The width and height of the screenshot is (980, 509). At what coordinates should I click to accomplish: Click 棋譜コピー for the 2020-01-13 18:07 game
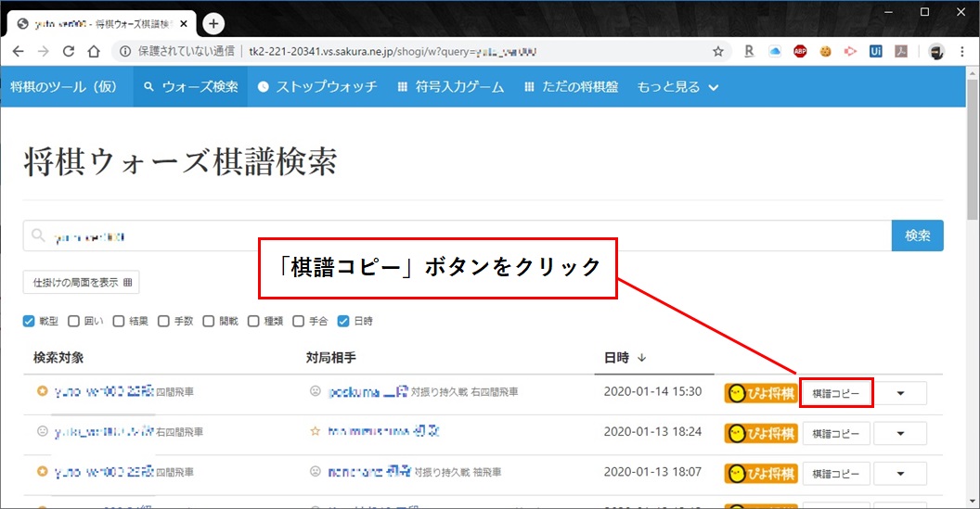836,474
